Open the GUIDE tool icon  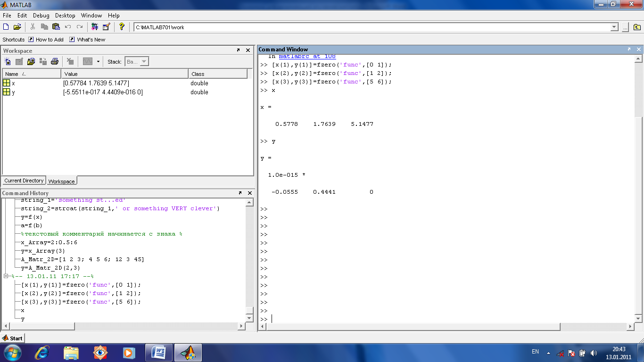click(106, 27)
